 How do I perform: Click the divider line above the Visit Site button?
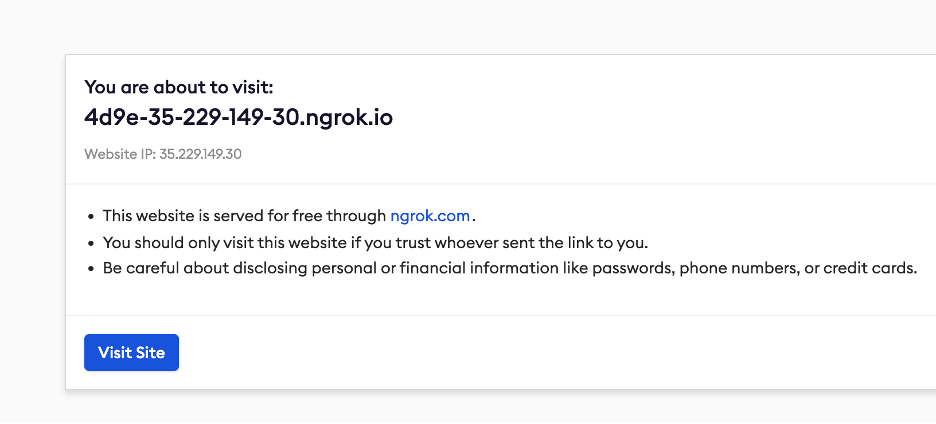tap(501, 315)
